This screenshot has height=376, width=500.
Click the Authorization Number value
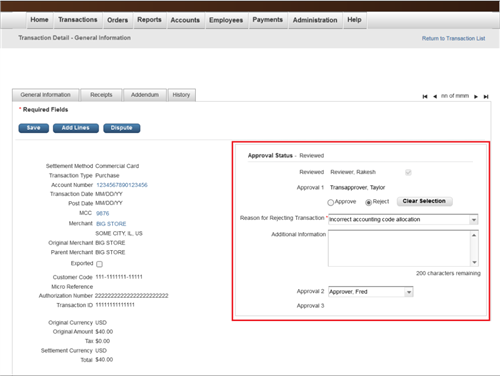tap(132, 296)
